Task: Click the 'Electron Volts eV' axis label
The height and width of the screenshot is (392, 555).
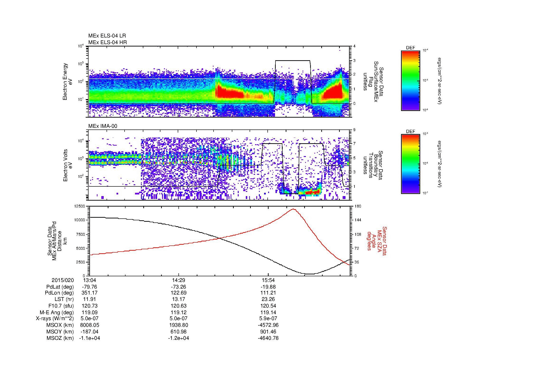Action: (x=67, y=166)
